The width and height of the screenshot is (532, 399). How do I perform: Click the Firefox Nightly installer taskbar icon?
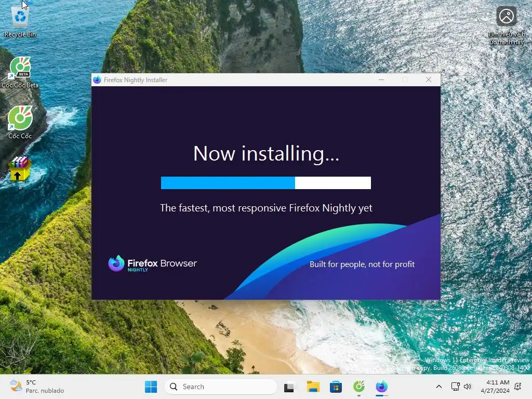[382, 387]
